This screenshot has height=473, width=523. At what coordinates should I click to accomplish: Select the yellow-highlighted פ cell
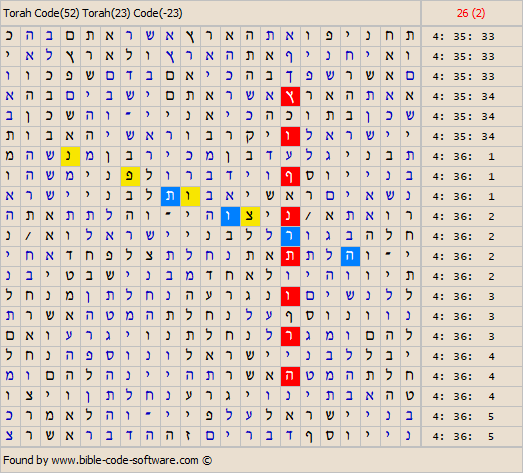(x=130, y=176)
